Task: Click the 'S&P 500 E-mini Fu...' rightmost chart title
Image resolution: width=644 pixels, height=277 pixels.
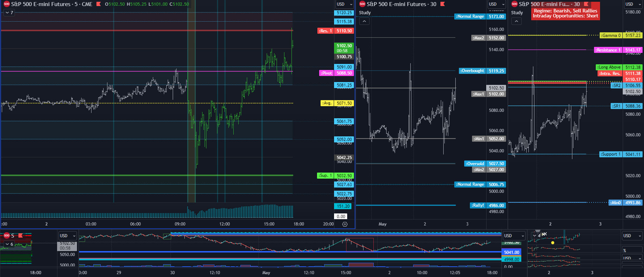Action: pyautogui.click(x=549, y=4)
